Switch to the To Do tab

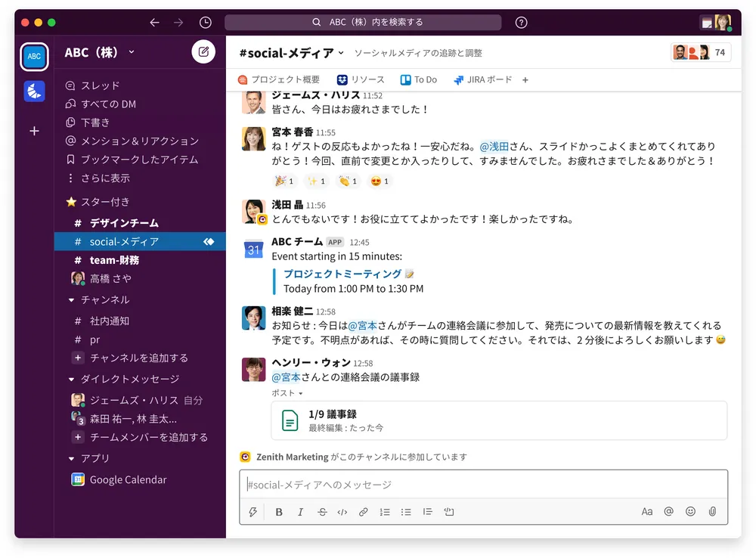(x=418, y=79)
